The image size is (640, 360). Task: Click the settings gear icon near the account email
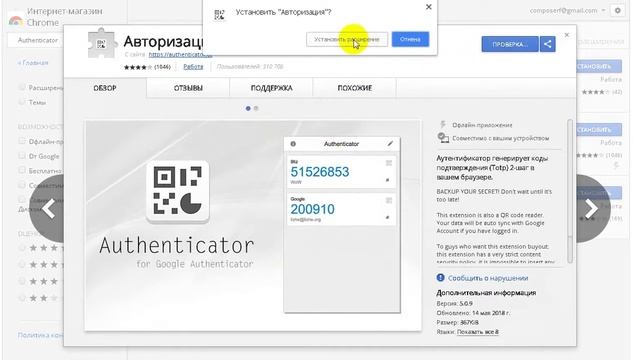[x=618, y=11]
